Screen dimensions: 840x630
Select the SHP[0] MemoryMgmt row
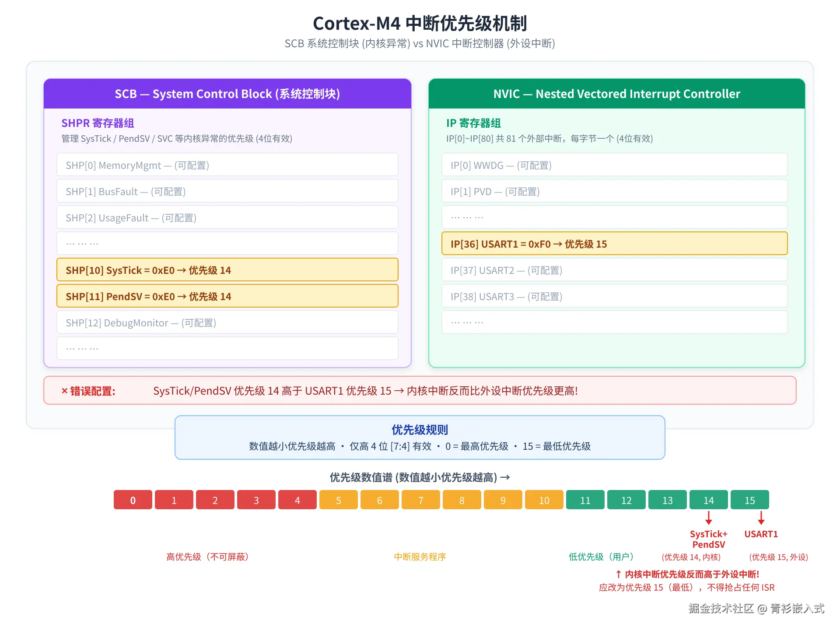click(227, 165)
